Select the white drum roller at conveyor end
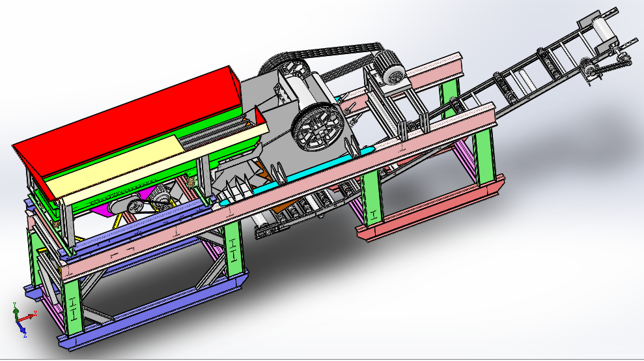644x361 pixels. click(604, 30)
